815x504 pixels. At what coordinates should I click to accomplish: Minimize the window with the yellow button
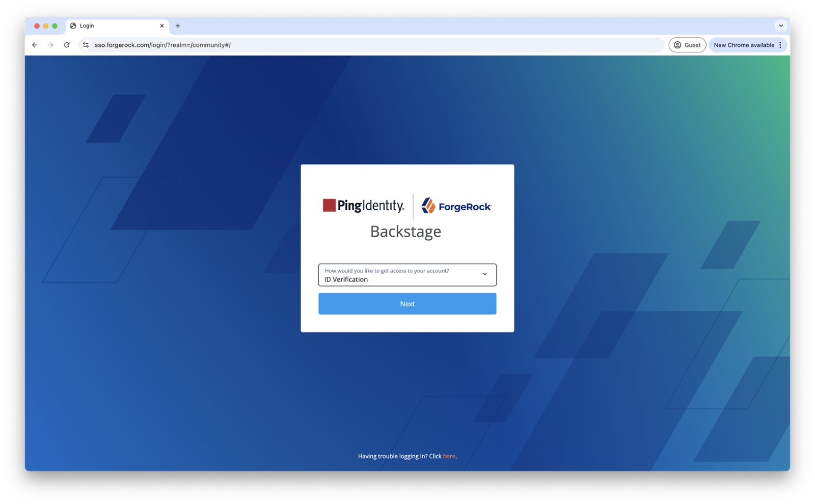[x=46, y=26]
